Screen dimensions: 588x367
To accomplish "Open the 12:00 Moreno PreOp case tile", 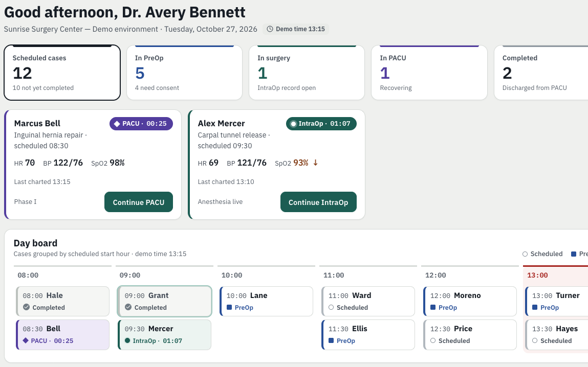I will 470,302.
